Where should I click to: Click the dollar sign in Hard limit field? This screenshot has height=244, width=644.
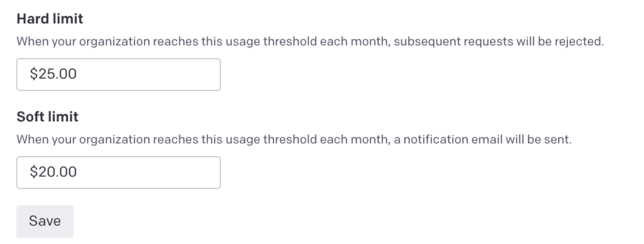click(x=33, y=74)
